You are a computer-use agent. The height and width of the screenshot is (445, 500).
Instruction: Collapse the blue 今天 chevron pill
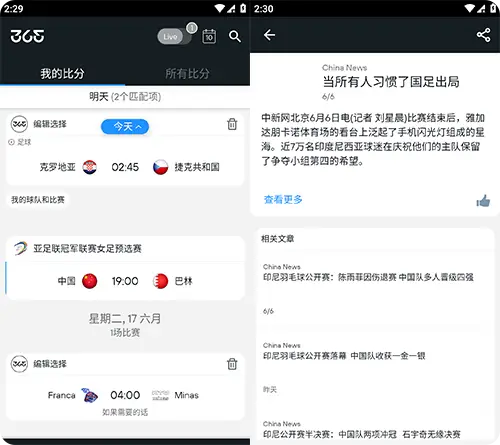[125, 127]
